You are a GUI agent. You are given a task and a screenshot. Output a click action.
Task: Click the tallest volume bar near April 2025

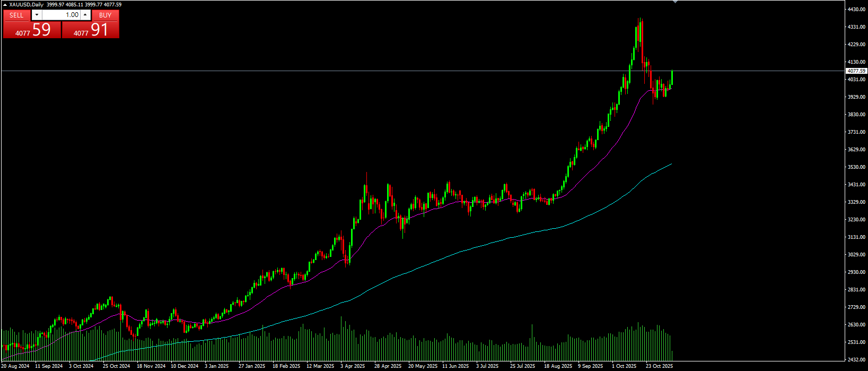(x=341, y=340)
